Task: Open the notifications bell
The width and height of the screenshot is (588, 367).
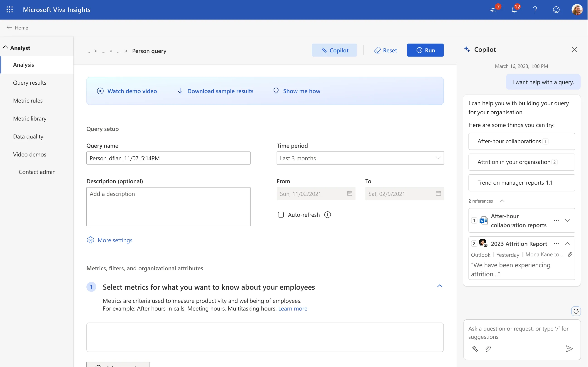Action: [x=514, y=10]
